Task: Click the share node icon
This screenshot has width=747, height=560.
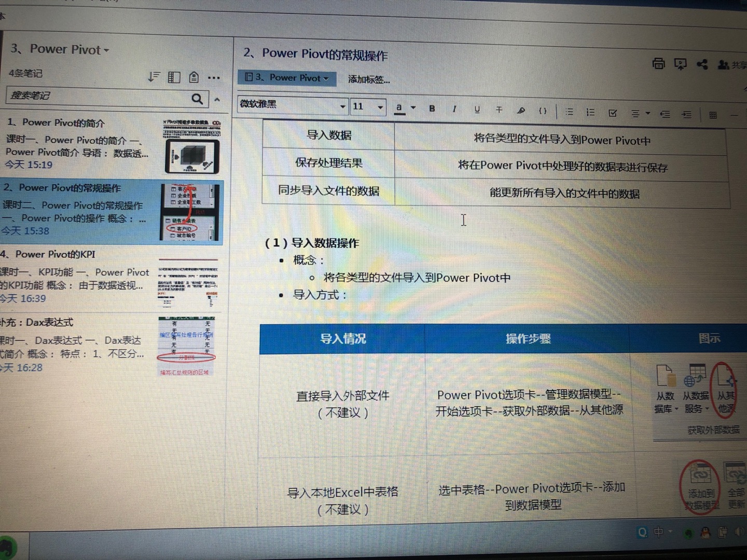Action: (x=702, y=64)
